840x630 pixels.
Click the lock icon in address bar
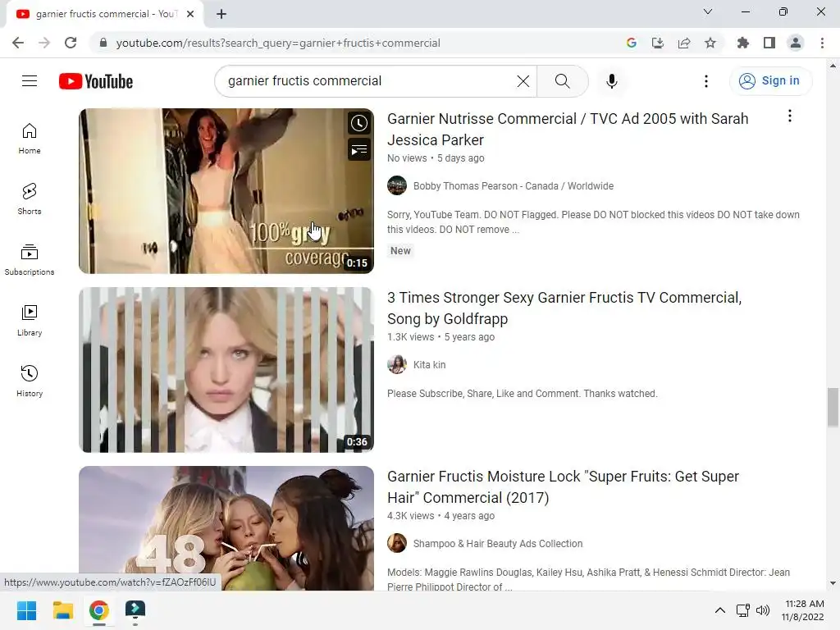pos(103,43)
